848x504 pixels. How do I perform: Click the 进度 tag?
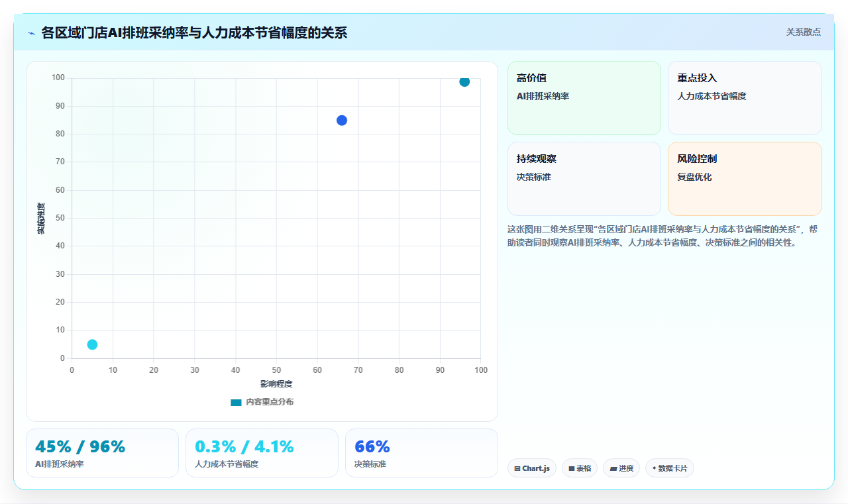coord(621,468)
